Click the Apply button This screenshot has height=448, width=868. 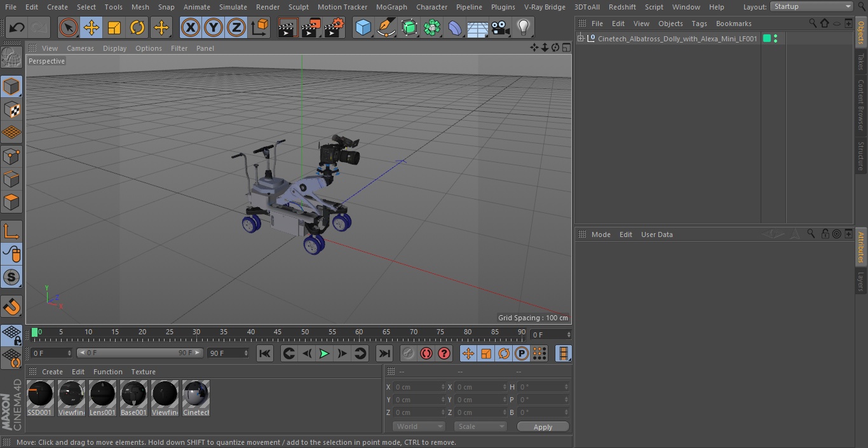tap(543, 426)
